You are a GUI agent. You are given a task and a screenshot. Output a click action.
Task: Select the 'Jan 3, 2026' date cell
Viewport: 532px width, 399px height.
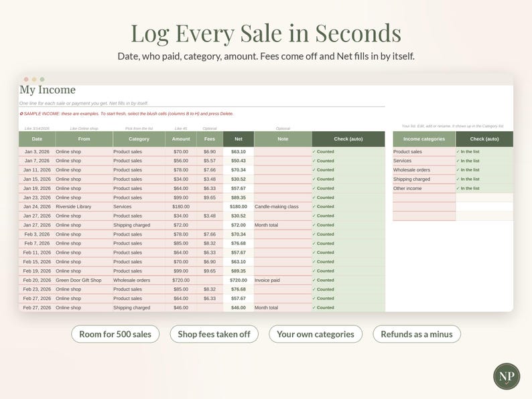click(37, 151)
